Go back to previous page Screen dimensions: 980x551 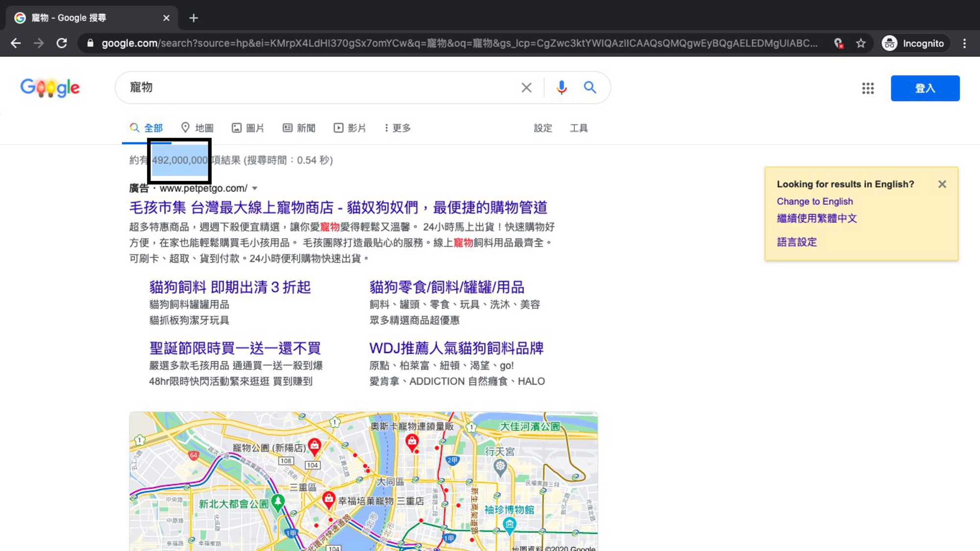click(x=16, y=43)
